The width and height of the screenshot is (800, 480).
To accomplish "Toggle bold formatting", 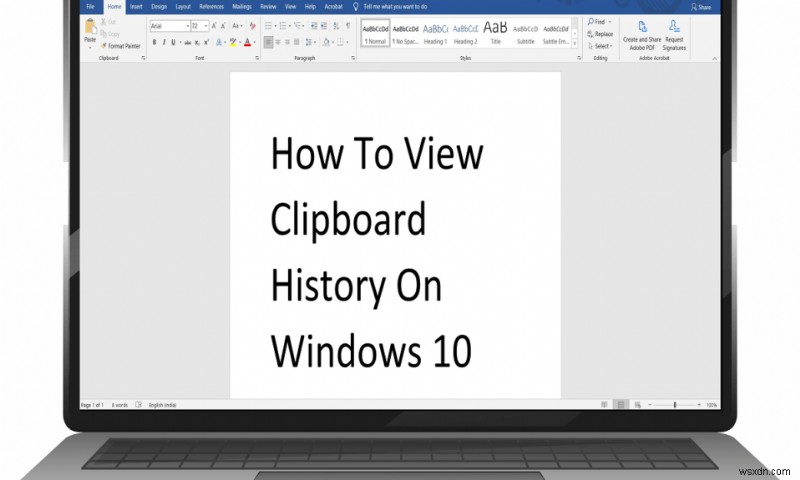I will [x=155, y=42].
